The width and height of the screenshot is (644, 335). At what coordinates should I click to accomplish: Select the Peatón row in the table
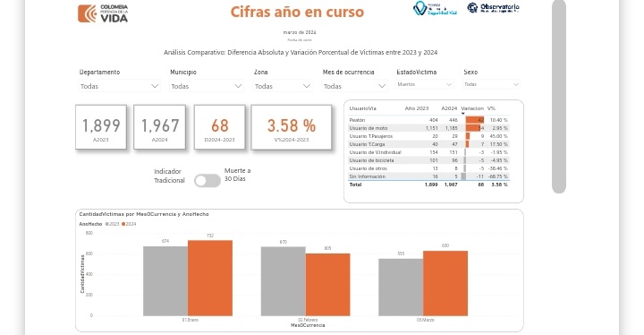pos(428,120)
